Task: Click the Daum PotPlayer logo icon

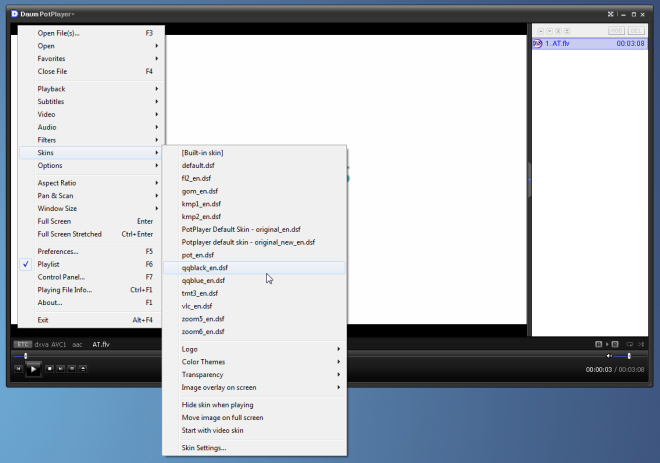Action: (x=15, y=14)
